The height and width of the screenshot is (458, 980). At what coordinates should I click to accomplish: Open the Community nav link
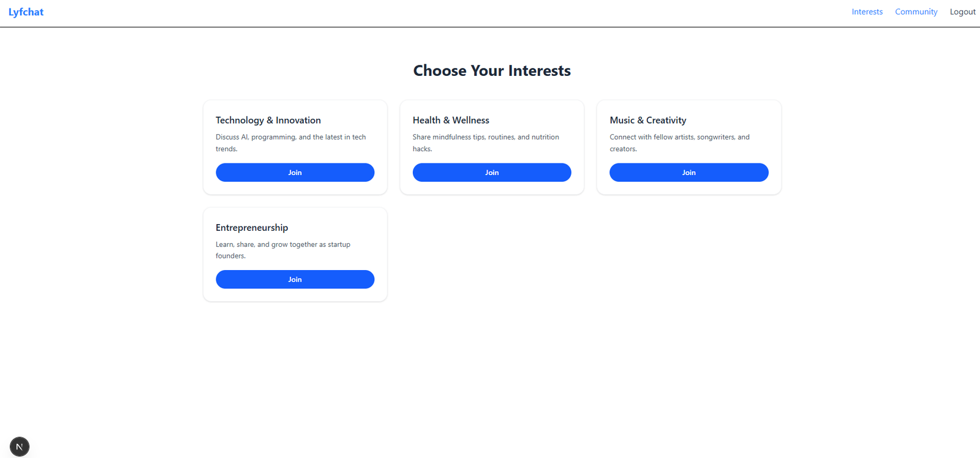point(916,12)
